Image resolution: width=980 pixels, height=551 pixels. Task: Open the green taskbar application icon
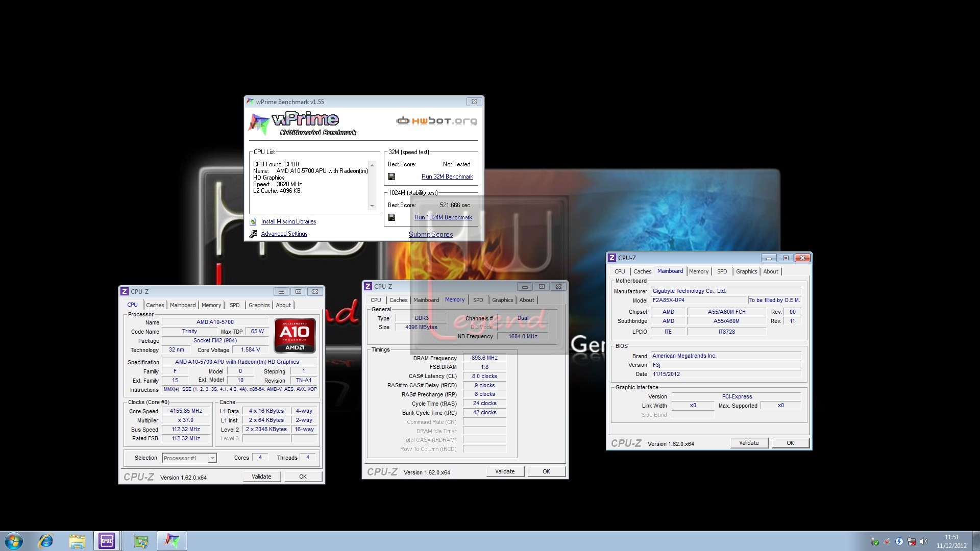tap(141, 541)
